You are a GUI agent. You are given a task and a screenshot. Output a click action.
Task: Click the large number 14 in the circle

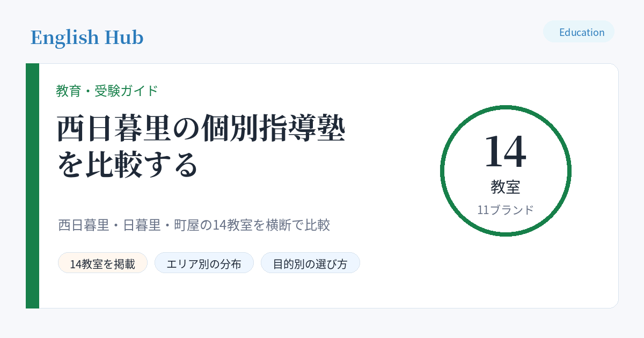506,152
